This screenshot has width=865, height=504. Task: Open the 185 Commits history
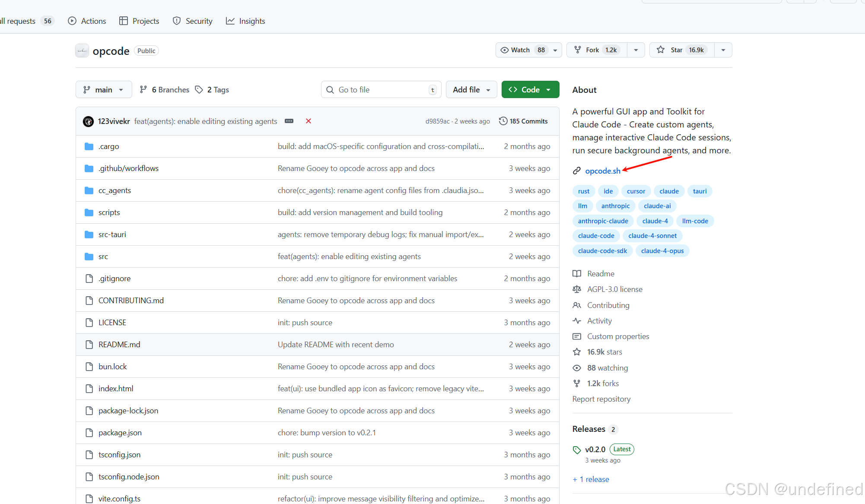523,121
